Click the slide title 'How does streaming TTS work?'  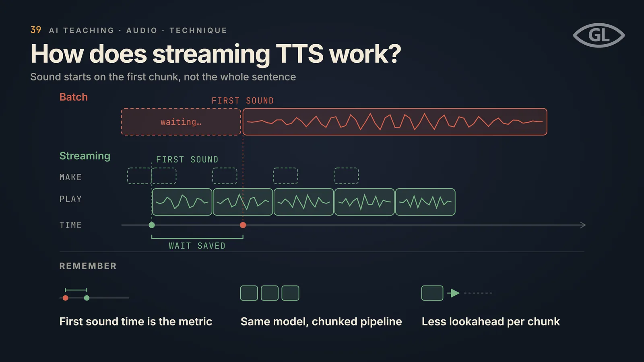point(216,54)
